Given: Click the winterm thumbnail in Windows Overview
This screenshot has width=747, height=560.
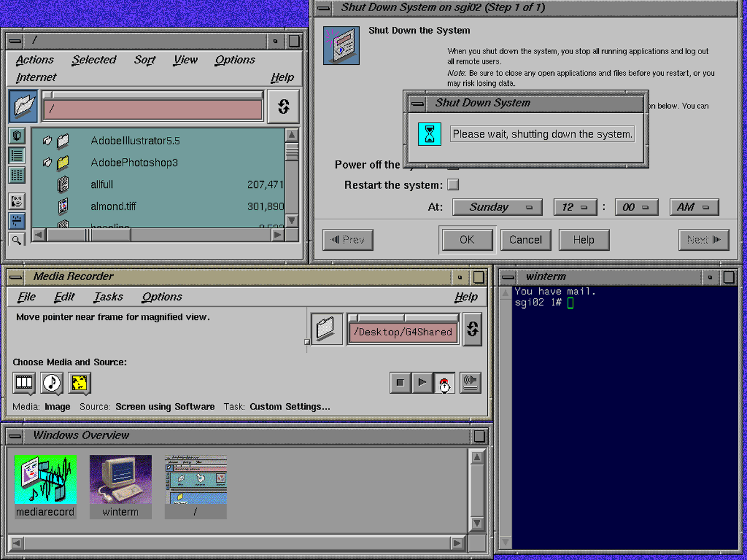Looking at the screenshot, I should 120,487.
